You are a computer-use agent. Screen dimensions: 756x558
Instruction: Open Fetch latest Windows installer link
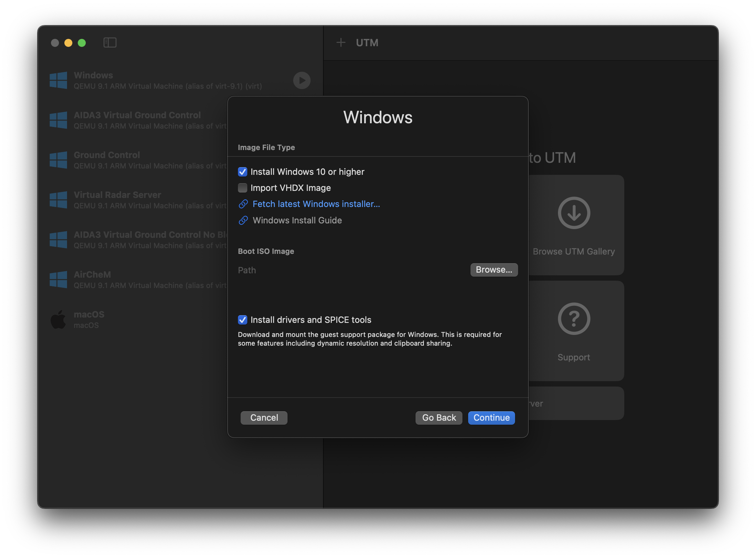316,204
